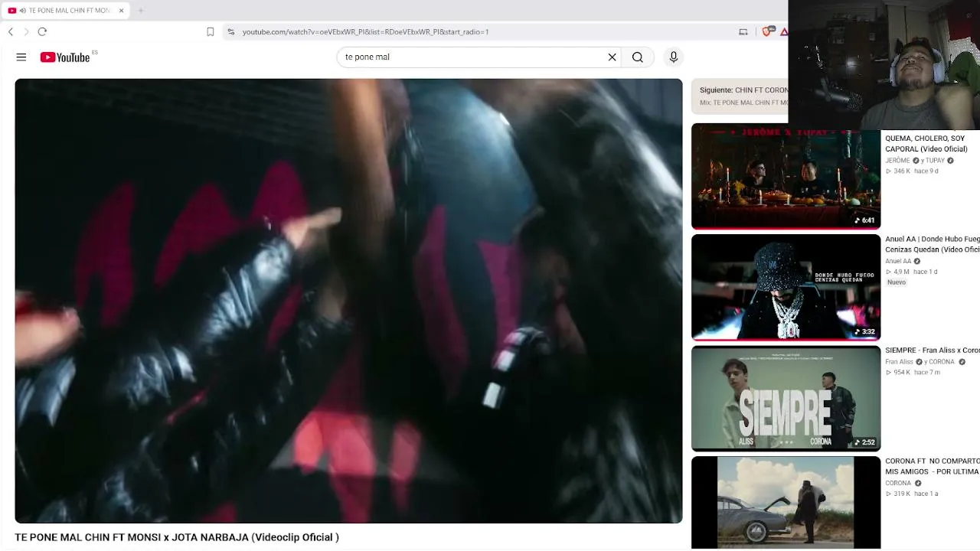View site information icon in address bar

click(x=230, y=31)
